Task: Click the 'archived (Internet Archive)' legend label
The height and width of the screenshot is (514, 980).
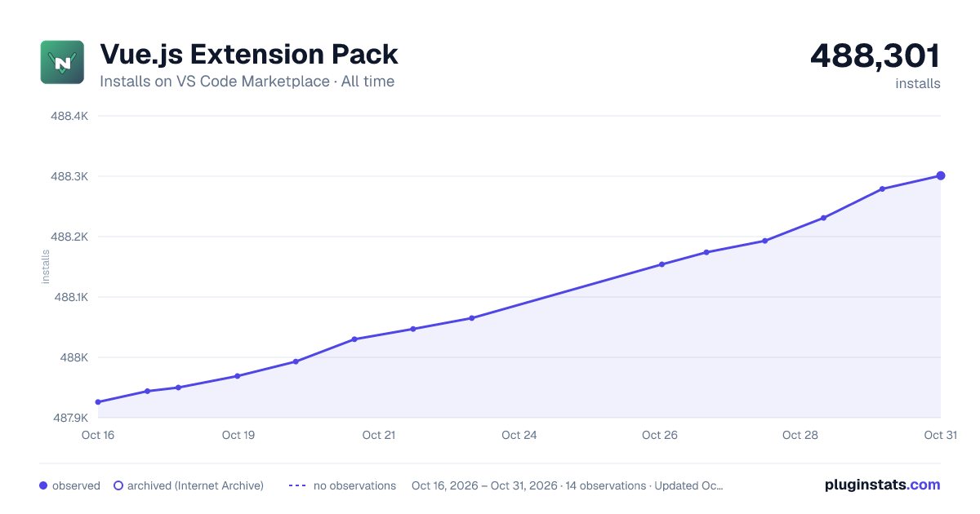Action: 195,485
